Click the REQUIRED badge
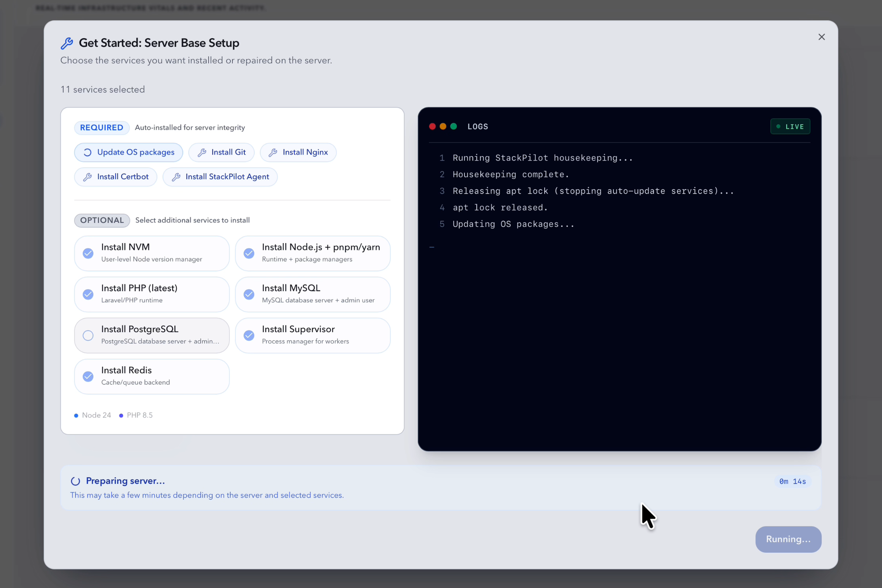The height and width of the screenshot is (588, 882). click(101, 127)
